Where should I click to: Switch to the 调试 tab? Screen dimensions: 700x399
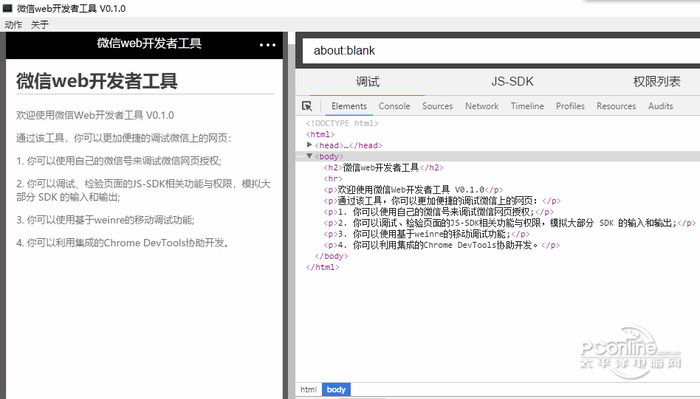click(x=367, y=82)
